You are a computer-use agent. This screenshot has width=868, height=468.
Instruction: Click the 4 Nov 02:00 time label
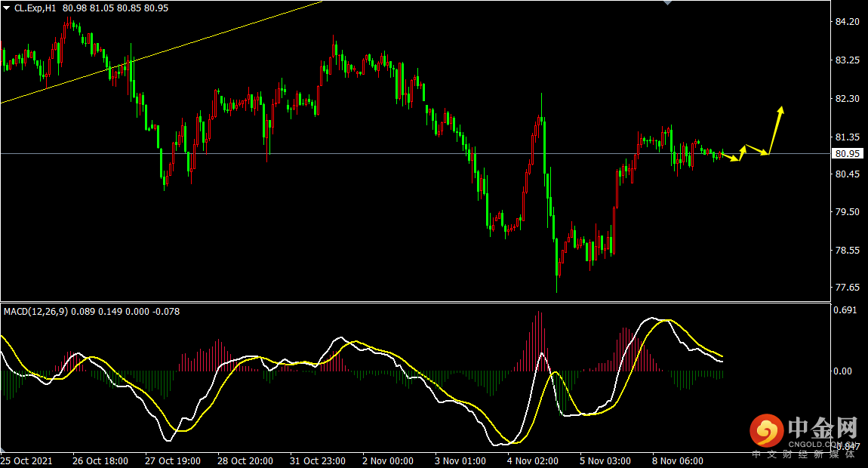[533, 460]
